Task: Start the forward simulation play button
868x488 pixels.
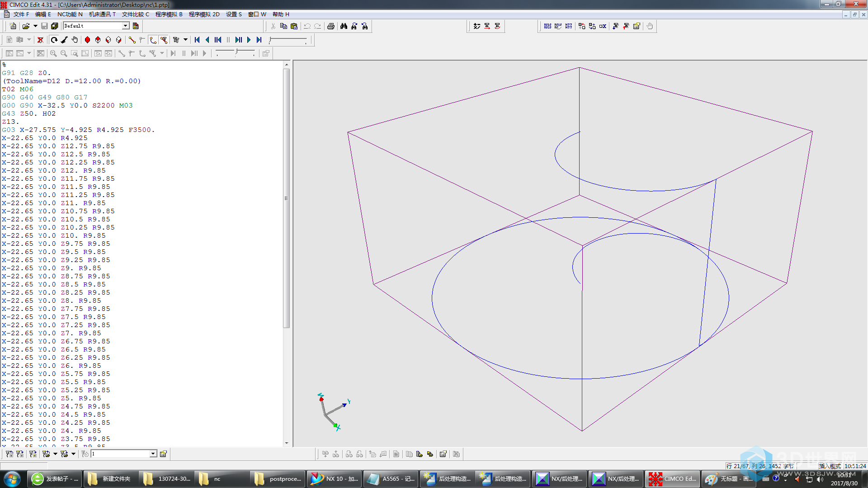Action: (249, 40)
